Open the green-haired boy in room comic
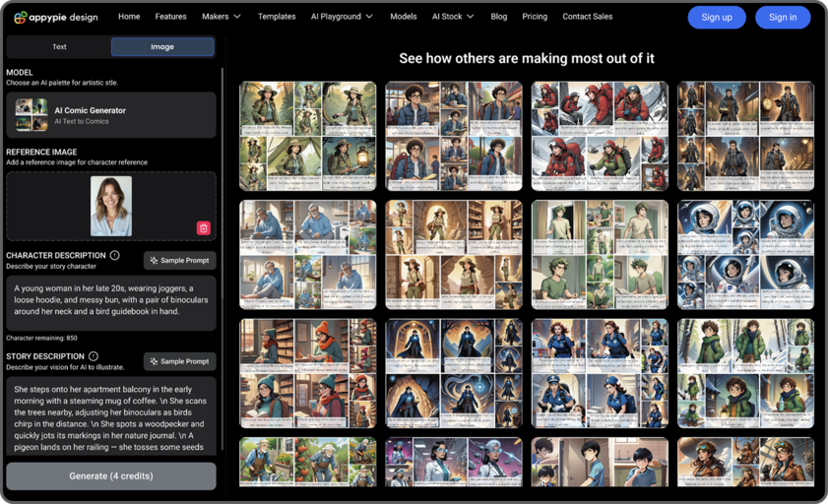 pos(600,254)
